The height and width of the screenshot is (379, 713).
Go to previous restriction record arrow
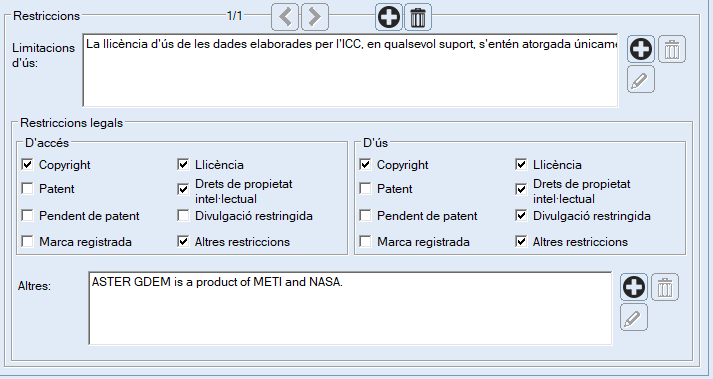pyautogui.click(x=285, y=17)
